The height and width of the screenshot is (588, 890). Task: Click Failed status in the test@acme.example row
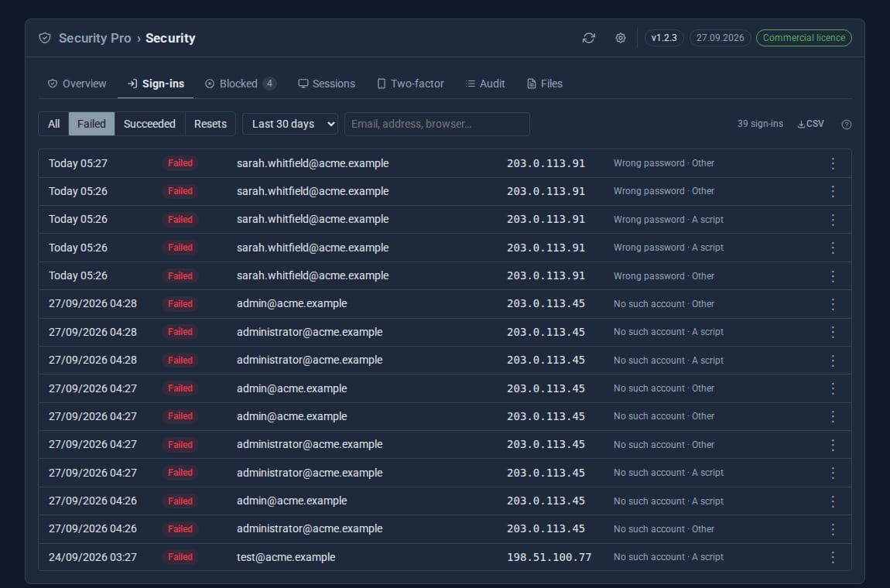pyautogui.click(x=180, y=557)
